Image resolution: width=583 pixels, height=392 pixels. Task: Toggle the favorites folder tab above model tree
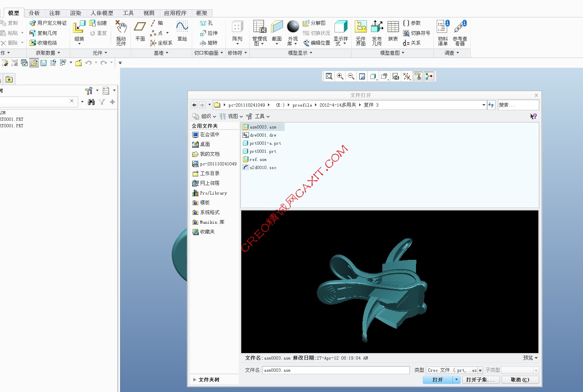(x=9, y=79)
